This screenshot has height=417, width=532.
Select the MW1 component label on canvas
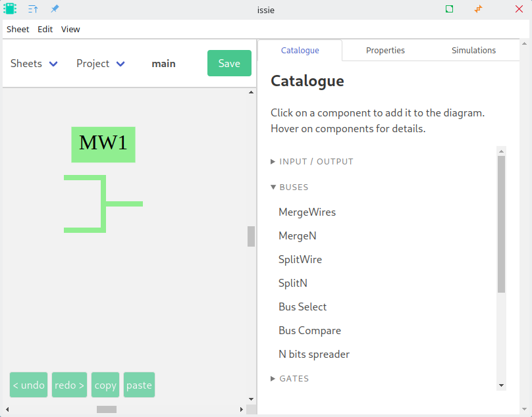103,144
